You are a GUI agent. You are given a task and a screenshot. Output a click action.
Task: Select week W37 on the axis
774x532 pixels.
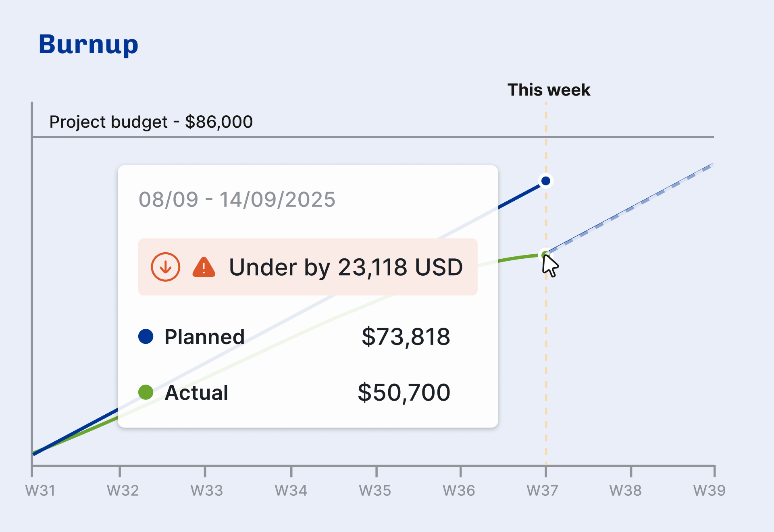pyautogui.click(x=543, y=490)
